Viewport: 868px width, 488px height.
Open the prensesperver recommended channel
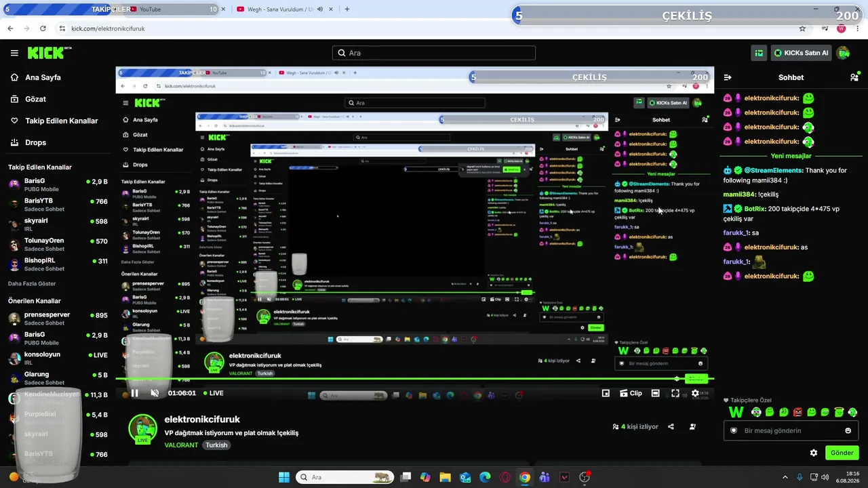58,319
